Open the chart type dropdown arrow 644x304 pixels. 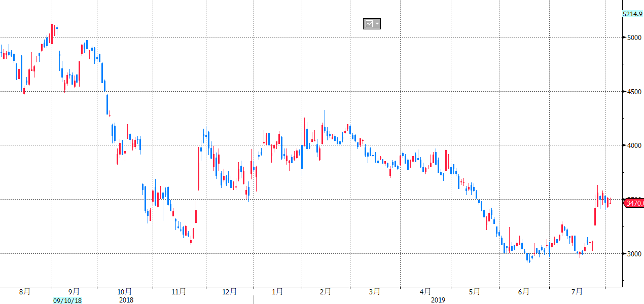point(377,24)
